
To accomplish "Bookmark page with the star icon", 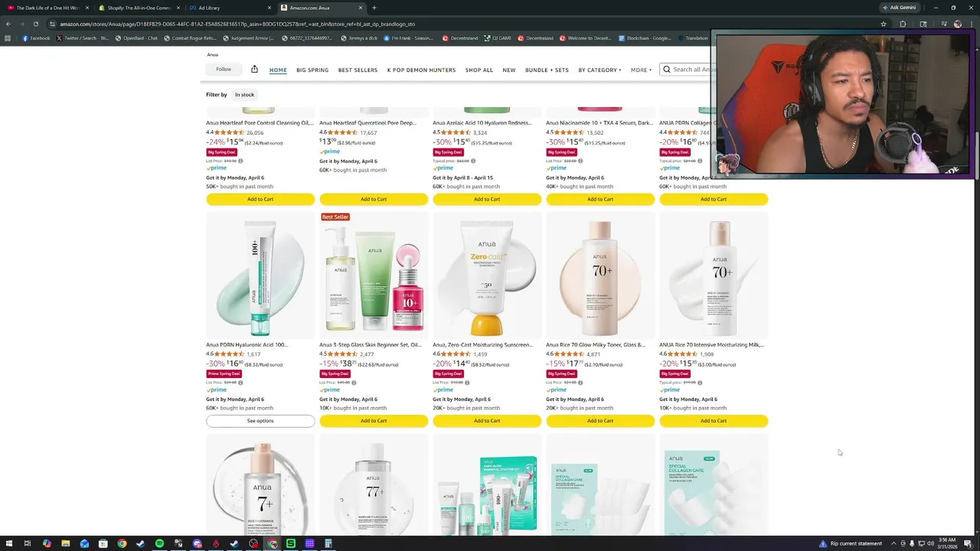I will [x=884, y=24].
